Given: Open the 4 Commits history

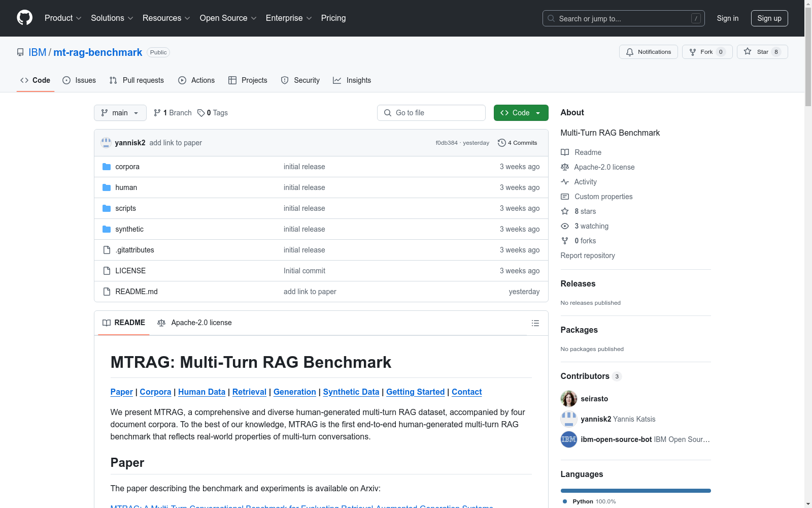Looking at the screenshot, I should (517, 143).
